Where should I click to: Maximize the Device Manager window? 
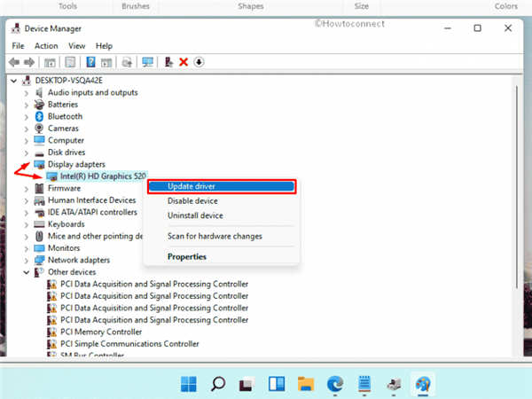click(477, 28)
